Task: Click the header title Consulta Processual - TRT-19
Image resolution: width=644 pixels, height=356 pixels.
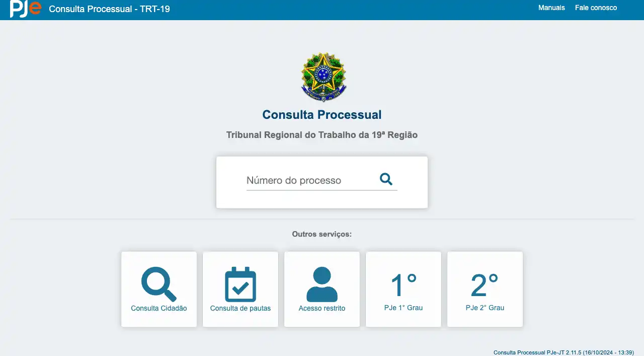Action: [109, 9]
